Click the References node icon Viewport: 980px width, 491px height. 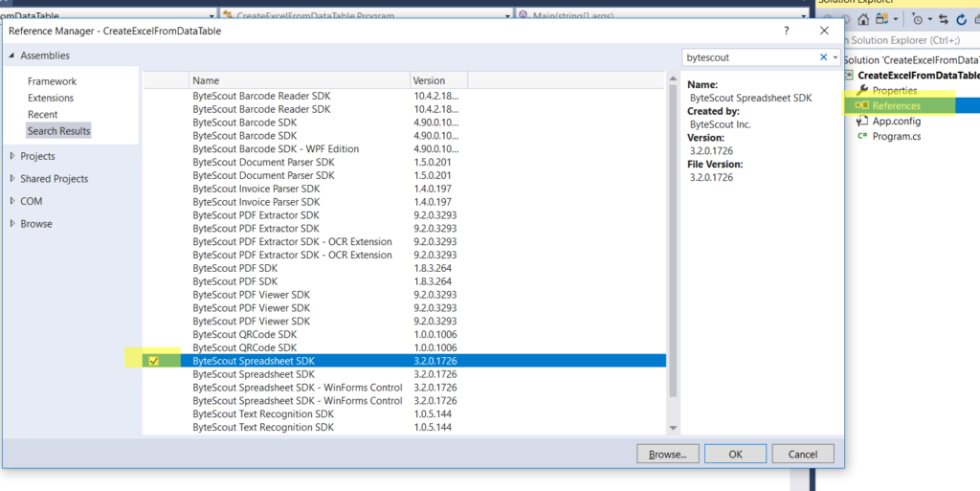(862, 105)
